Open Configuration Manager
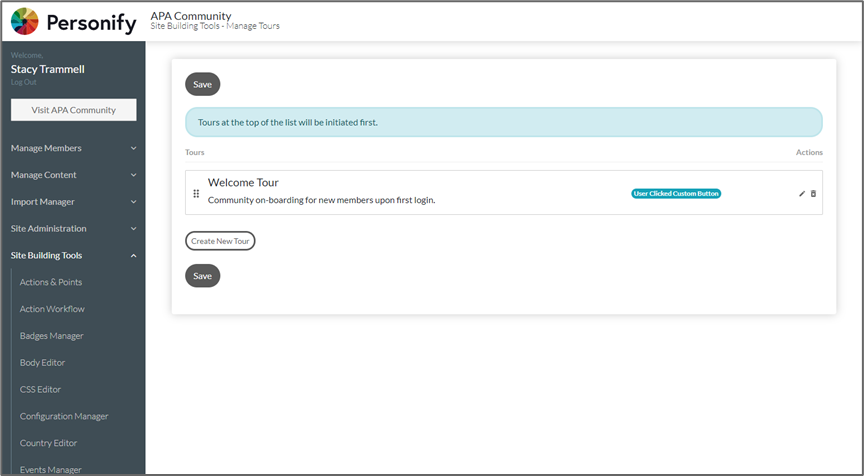Viewport: 864px width, 476px height. pyautogui.click(x=64, y=416)
